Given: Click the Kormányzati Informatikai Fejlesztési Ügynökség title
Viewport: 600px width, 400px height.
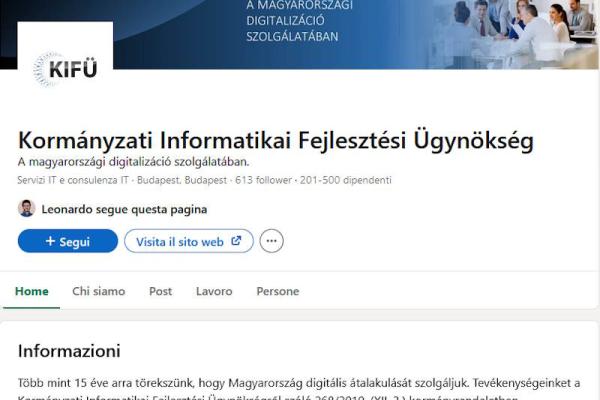Looking at the screenshot, I should click(x=276, y=140).
